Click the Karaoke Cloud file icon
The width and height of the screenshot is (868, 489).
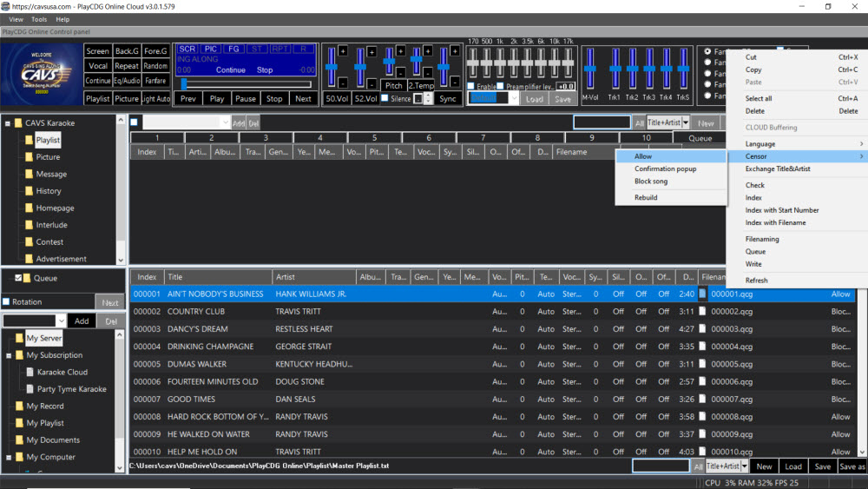pyautogui.click(x=30, y=372)
